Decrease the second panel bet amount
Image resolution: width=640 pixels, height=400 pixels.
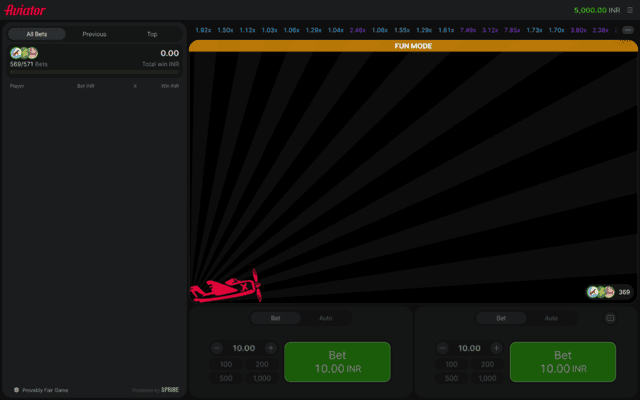click(442, 348)
